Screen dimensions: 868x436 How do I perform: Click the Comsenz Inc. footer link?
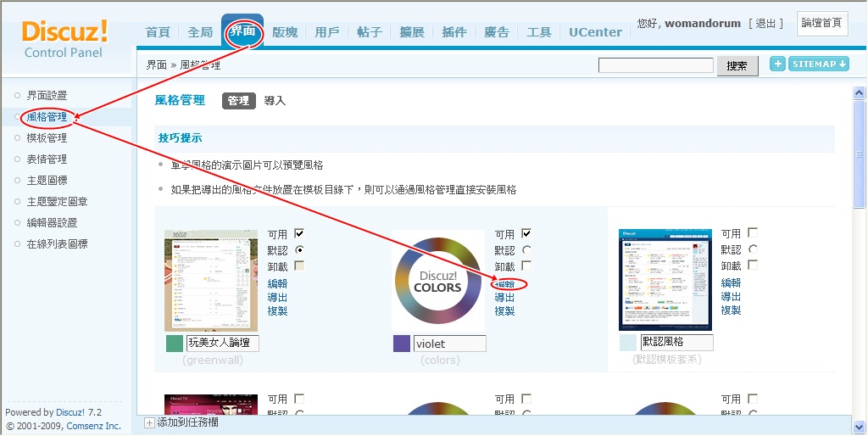click(x=93, y=426)
